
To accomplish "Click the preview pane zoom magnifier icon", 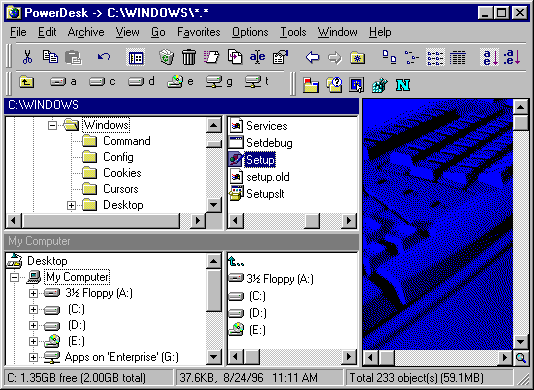I will pyautogui.click(x=521, y=358).
